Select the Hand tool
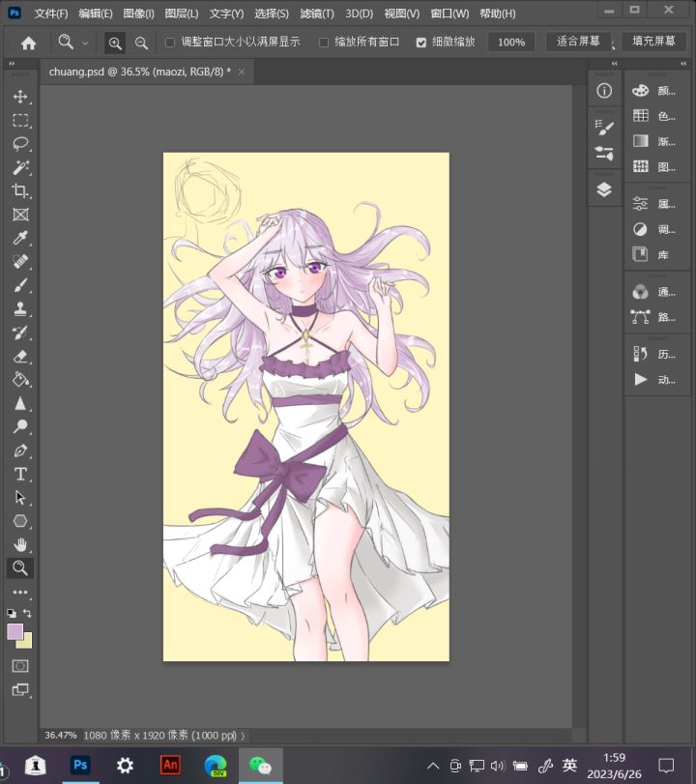This screenshot has height=784, width=696. pyautogui.click(x=20, y=544)
